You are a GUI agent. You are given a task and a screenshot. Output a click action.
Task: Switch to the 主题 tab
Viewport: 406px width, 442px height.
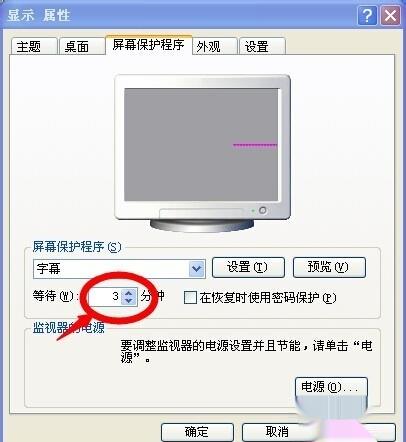point(33,46)
